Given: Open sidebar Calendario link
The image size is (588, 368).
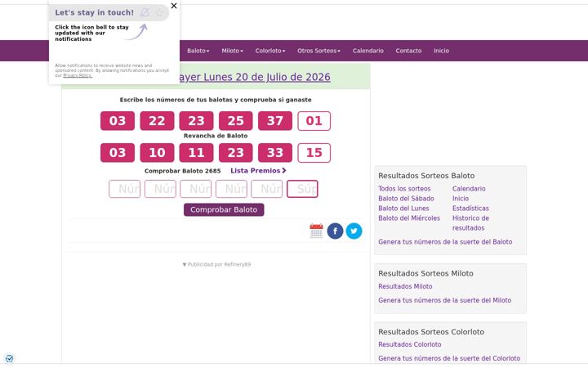Looking at the screenshot, I should [469, 189].
